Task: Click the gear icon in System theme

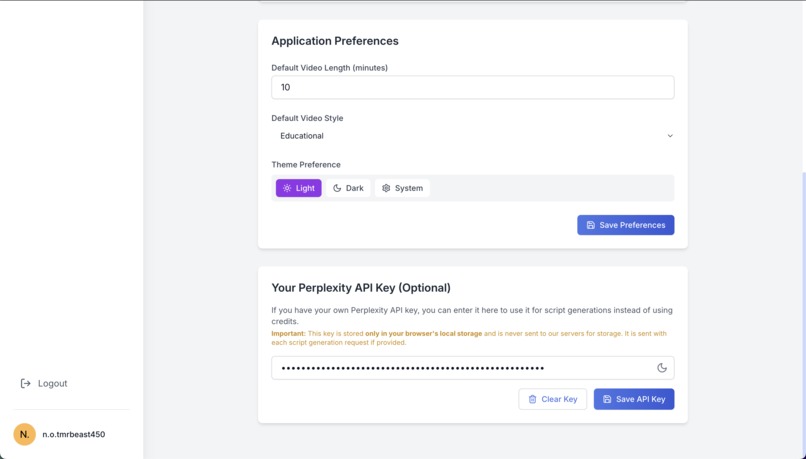Action: pyautogui.click(x=386, y=188)
